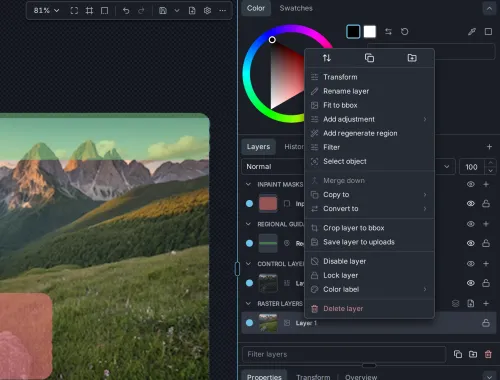Choose Crop layer to bbox

pyautogui.click(x=369, y=228)
